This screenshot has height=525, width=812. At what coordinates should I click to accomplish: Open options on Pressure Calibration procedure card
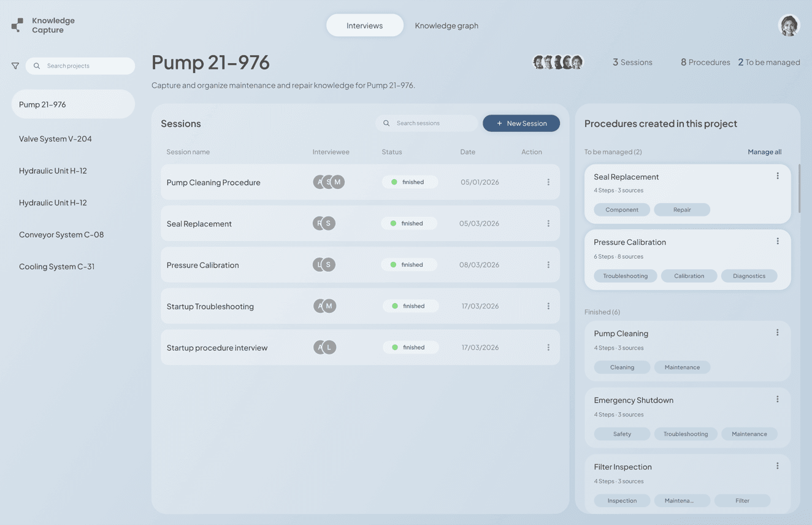pyautogui.click(x=778, y=242)
